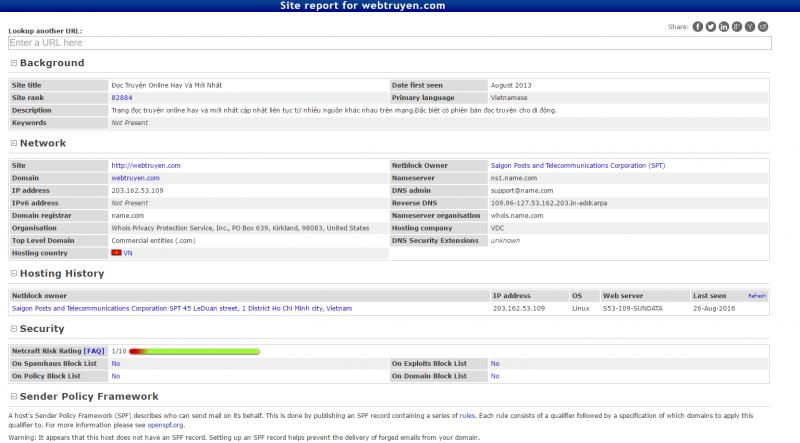Select the domain registrar name.com value
This screenshot has height=443, width=800.
128,215
